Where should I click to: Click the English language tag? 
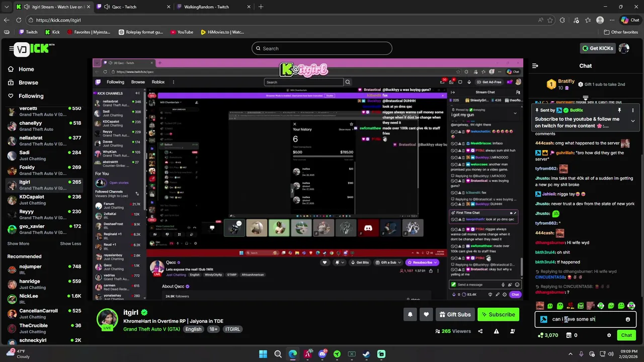pos(193,329)
